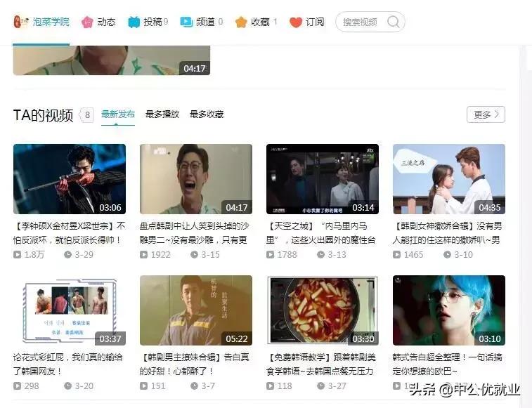Click play-count icon beside 1788
This screenshot has width=532, height=408.
coord(271,254)
